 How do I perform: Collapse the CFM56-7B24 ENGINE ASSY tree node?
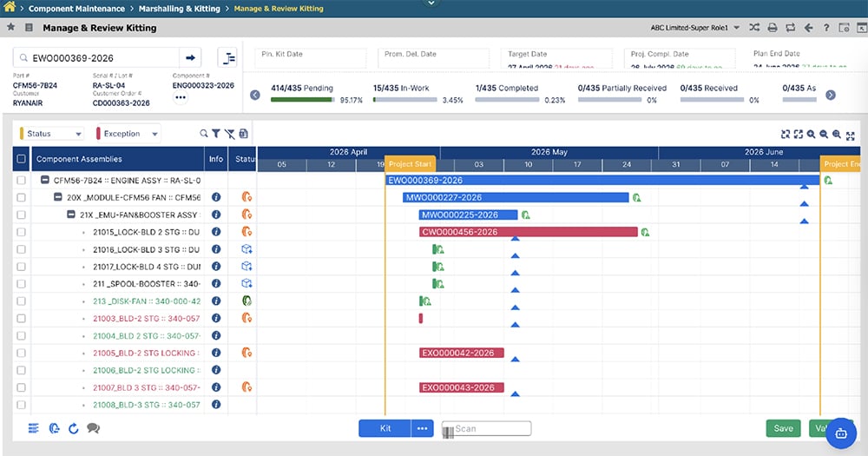pos(45,180)
